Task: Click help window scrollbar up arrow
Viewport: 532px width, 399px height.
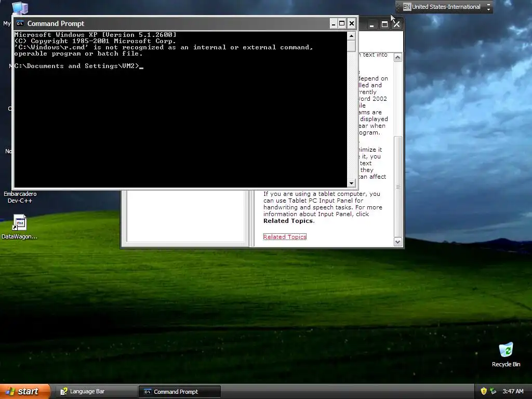Action: click(397, 57)
